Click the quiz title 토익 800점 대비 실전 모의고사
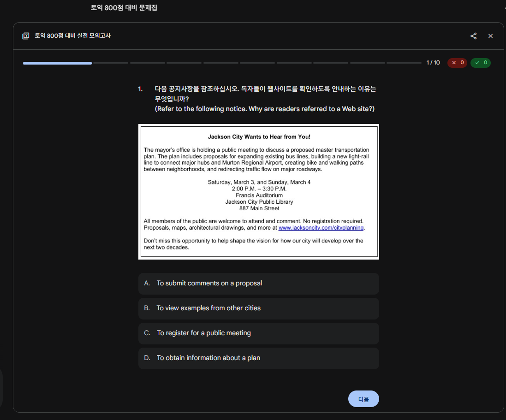This screenshot has width=506, height=420. (x=72, y=36)
